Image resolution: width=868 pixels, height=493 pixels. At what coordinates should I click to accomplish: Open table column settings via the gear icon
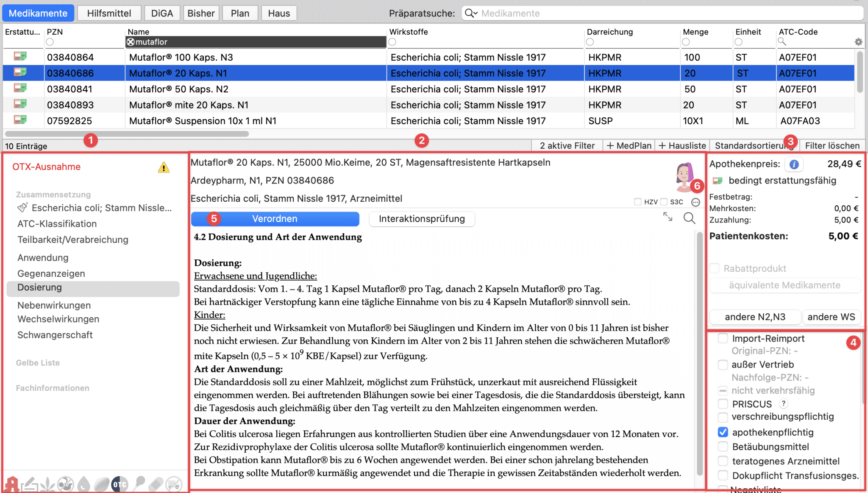tap(858, 42)
